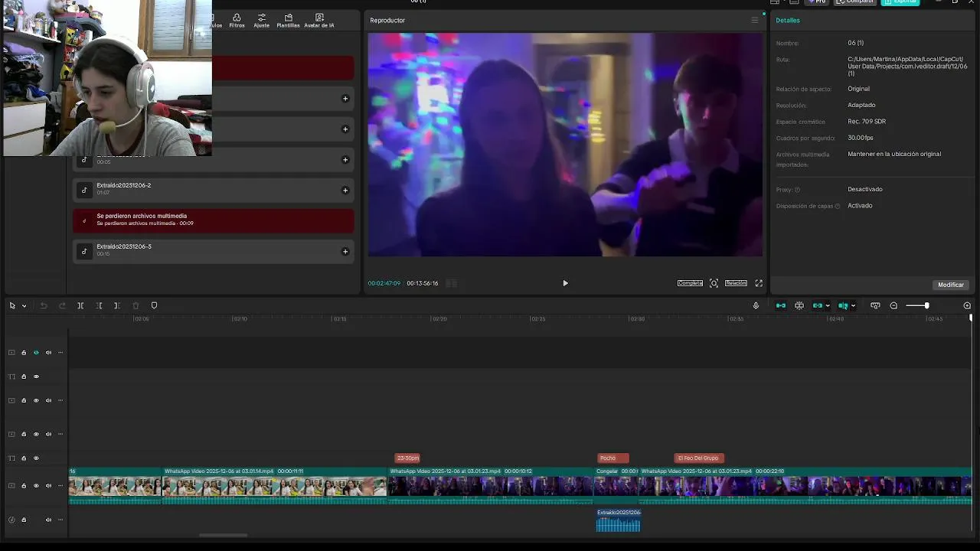Click the playhead marker at timeline end
Screen dimensions: 980x551
971,317
